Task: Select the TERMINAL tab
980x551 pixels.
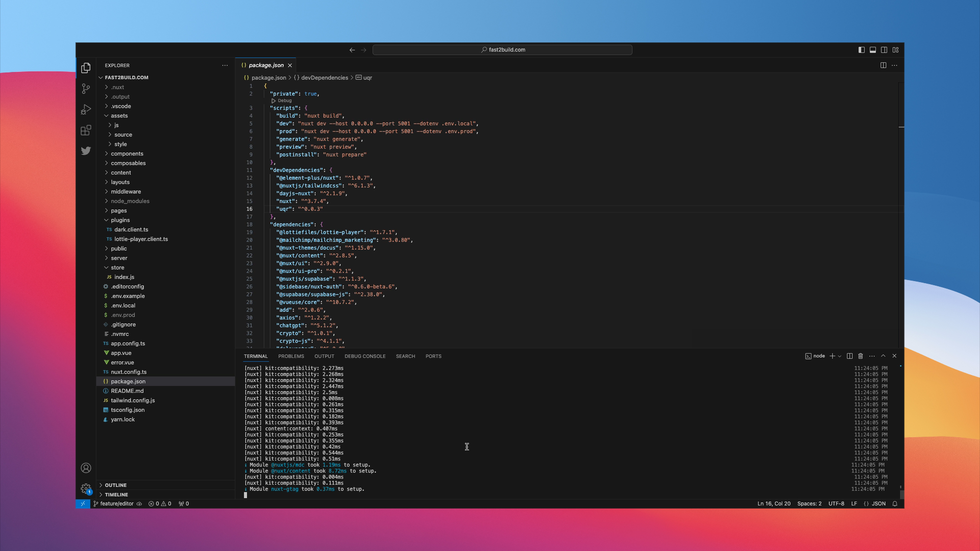Action: [256, 356]
